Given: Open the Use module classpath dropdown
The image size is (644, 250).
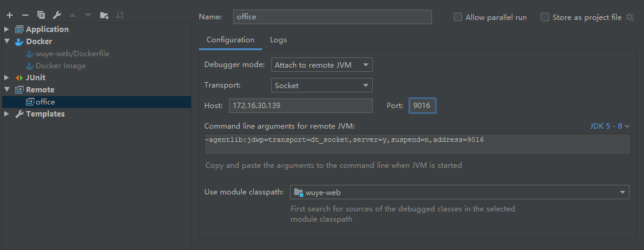Looking at the screenshot, I should tap(459, 192).
